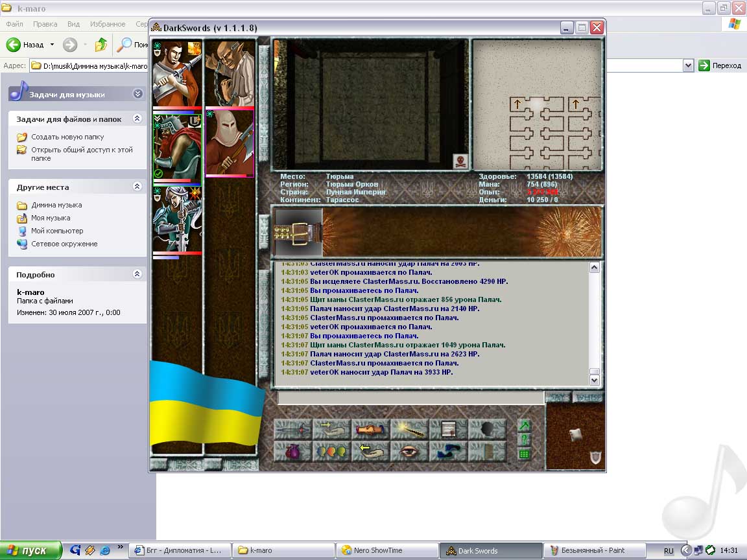Open the 'Правка' menu
Viewport: 747px width, 560px height.
pos(45,24)
